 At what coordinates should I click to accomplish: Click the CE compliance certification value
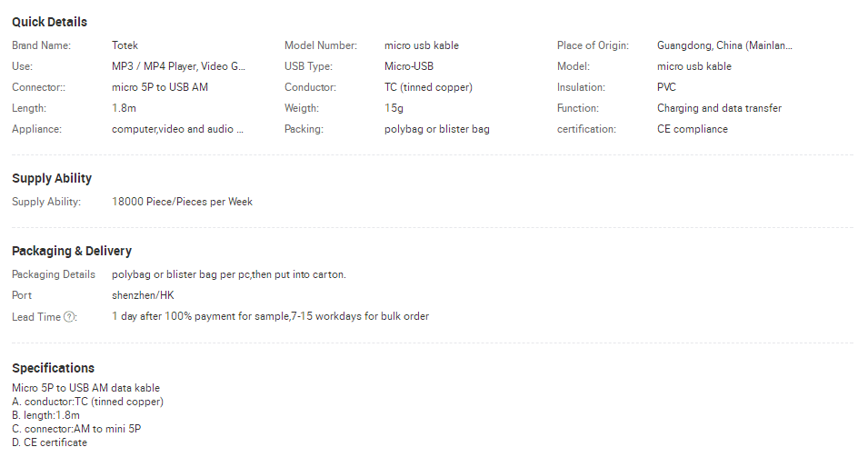[692, 129]
